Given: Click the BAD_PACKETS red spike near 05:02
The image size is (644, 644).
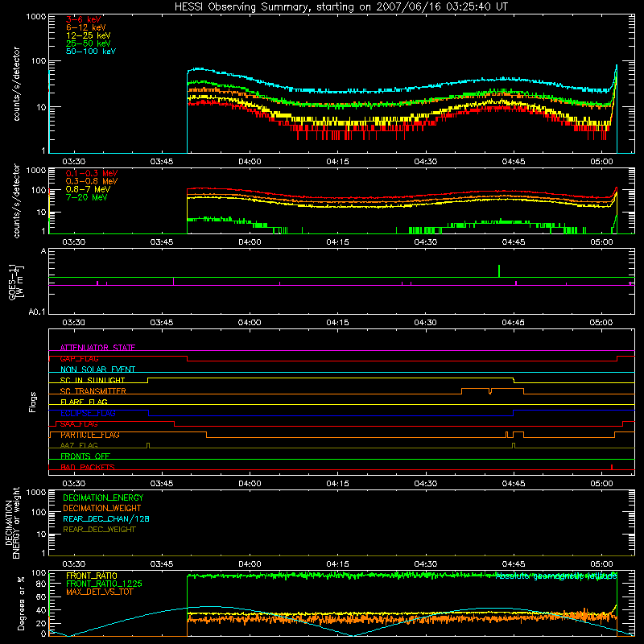Looking at the screenshot, I should (612, 467).
